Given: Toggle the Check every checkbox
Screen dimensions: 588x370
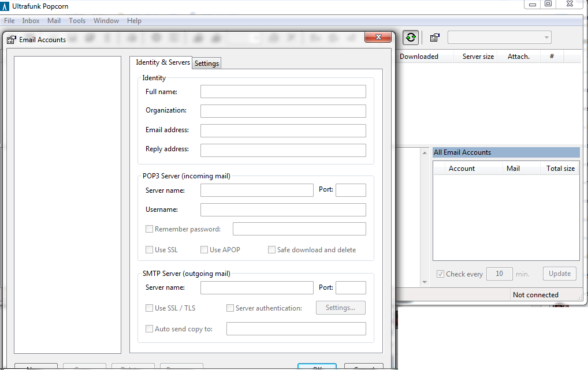Looking at the screenshot, I should point(440,274).
